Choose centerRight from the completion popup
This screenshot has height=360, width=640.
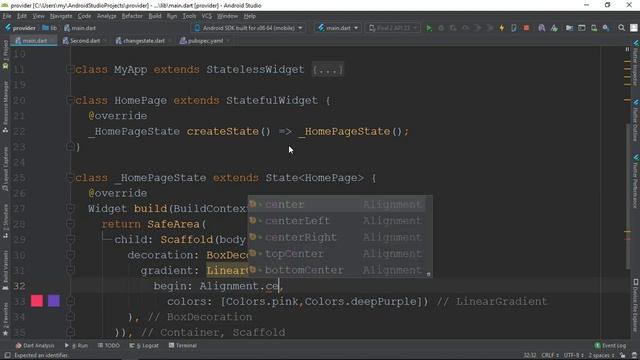(336, 237)
